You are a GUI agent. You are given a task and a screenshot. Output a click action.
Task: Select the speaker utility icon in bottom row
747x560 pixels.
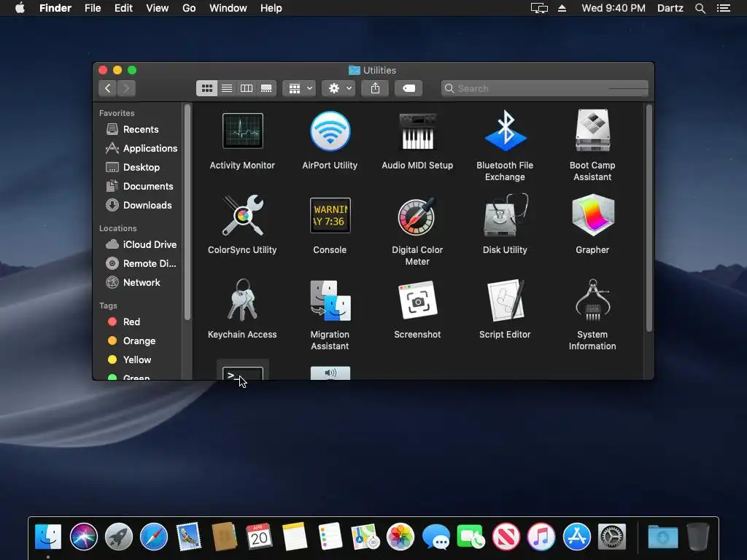click(330, 373)
